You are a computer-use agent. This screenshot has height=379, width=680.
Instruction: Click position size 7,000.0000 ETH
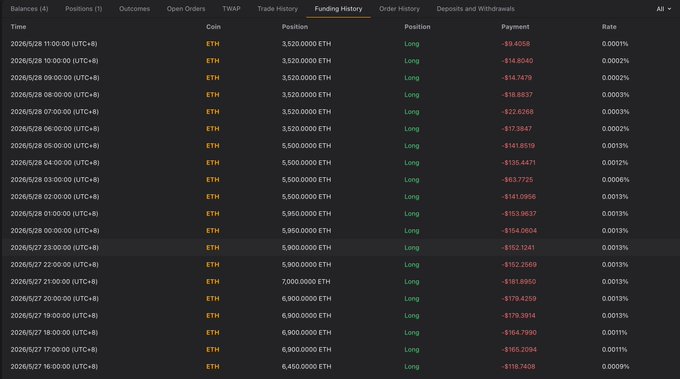(x=306, y=281)
